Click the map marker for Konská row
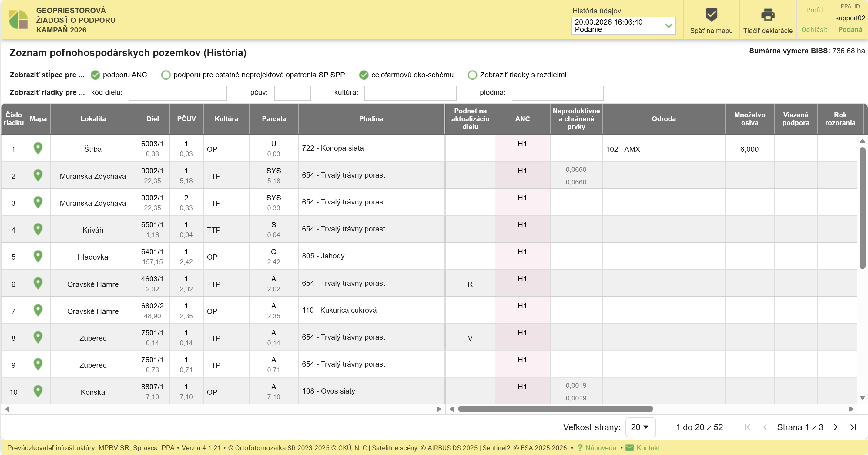The width and height of the screenshot is (868, 455). 38,391
